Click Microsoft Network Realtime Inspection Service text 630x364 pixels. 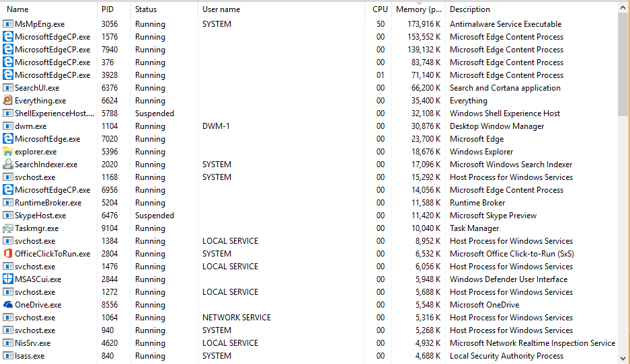[x=533, y=343]
